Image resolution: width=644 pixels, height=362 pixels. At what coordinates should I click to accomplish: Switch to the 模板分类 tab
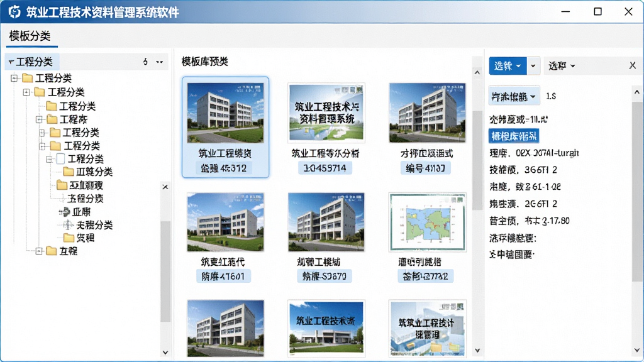click(x=30, y=36)
